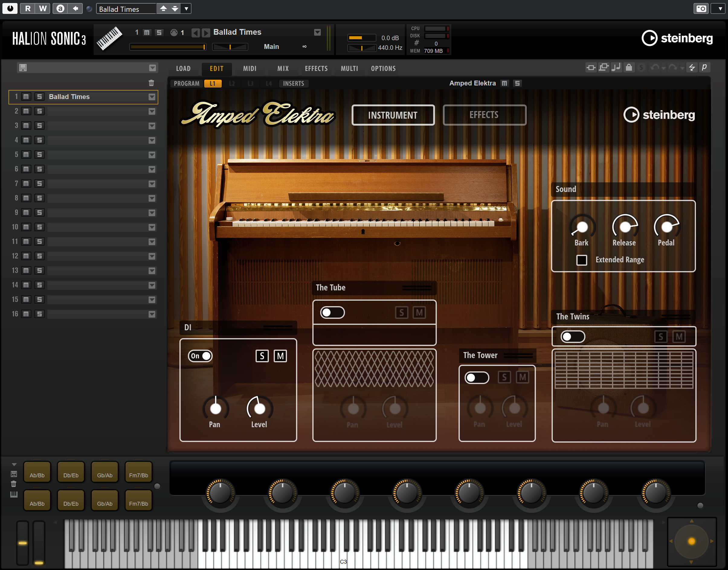Solo the Amped Elektra layer
Screen dimensions: 728x570
pyautogui.click(x=517, y=83)
